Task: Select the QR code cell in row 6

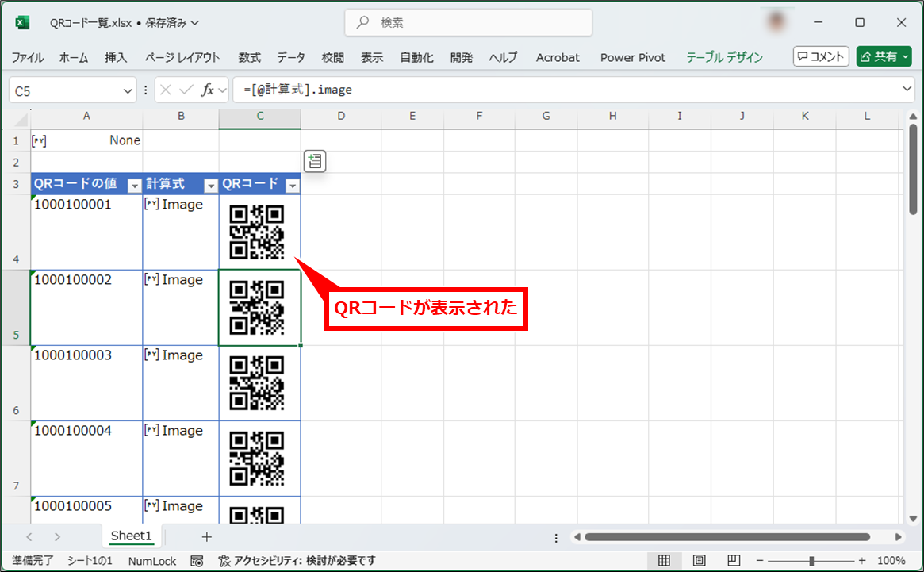Action: coord(260,383)
